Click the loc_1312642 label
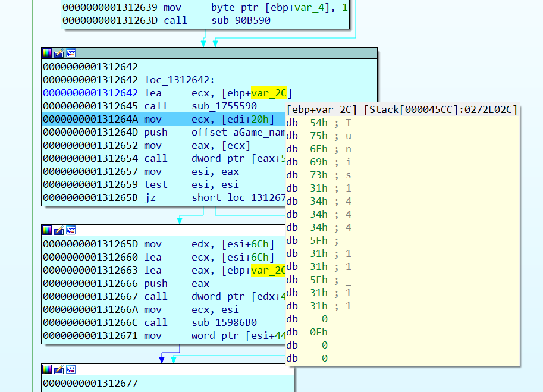The image size is (543, 392). (x=178, y=80)
